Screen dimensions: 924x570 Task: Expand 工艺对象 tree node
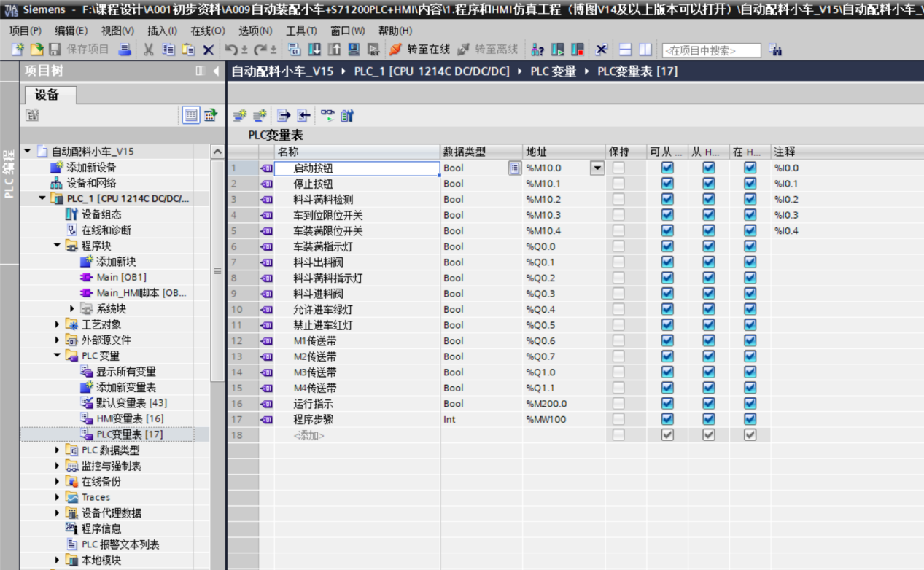click(58, 324)
